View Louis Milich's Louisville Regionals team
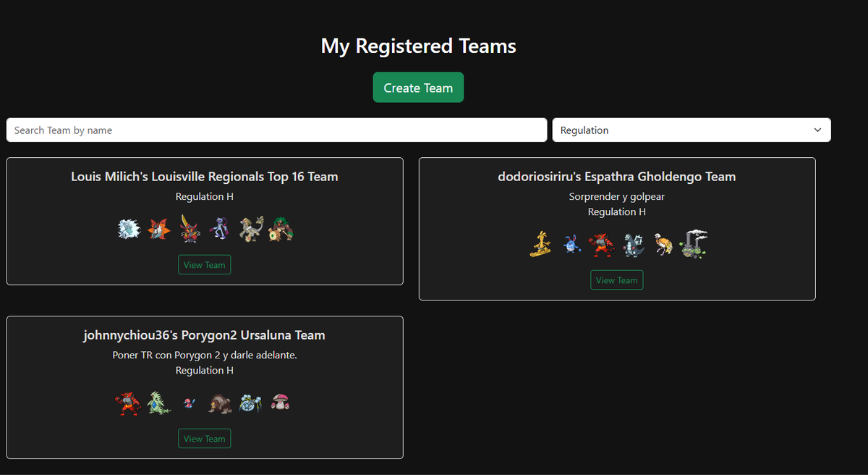 coord(205,265)
